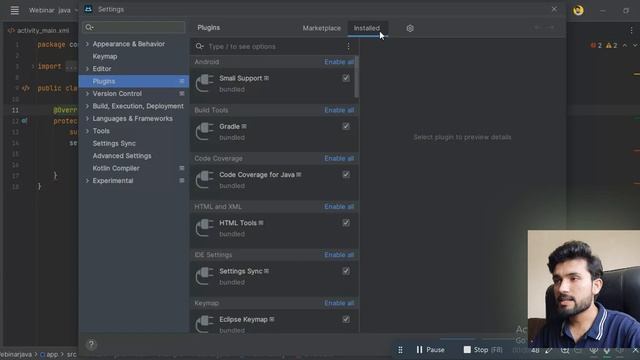This screenshot has height=360, width=640.
Task: Click the project marker beside Plugins
Action: [x=182, y=81]
